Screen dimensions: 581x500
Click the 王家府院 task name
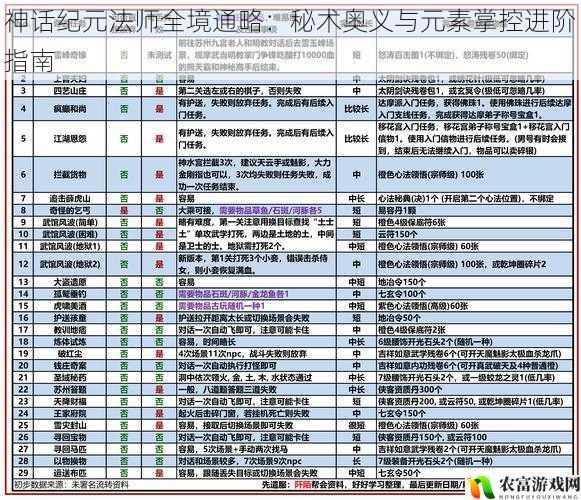pos(70,413)
